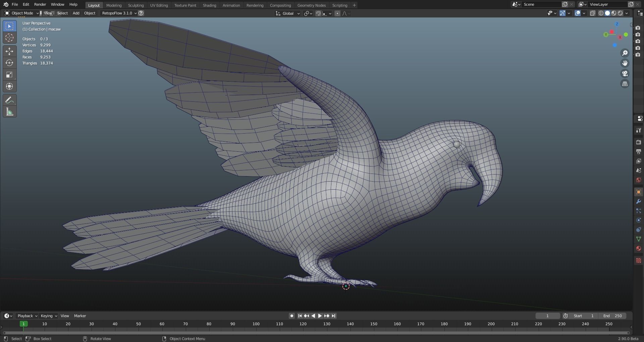Viewport: 644px width, 342px height.
Task: Pick the Annotate pencil tool
Action: (9, 100)
